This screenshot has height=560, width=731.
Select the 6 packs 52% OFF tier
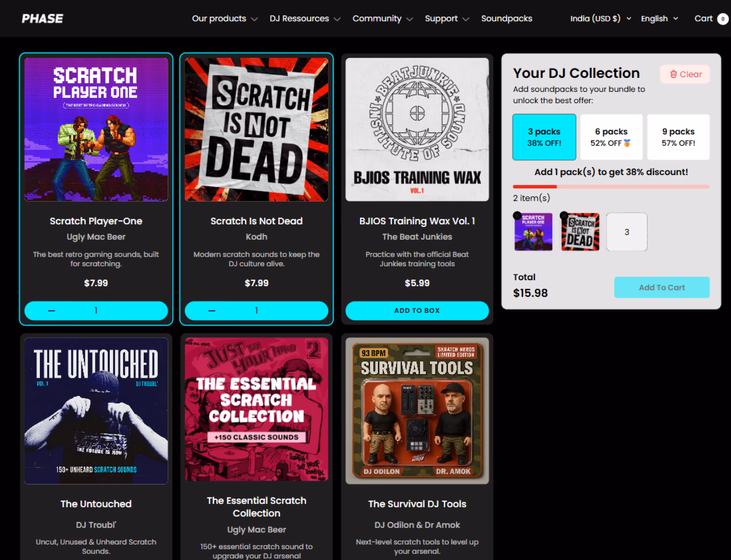pos(611,137)
